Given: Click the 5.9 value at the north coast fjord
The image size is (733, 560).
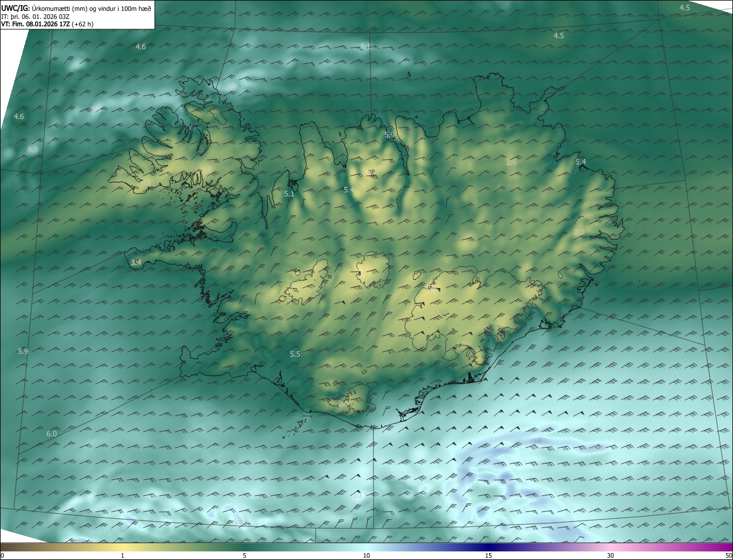Looking at the screenshot, I should click(389, 135).
